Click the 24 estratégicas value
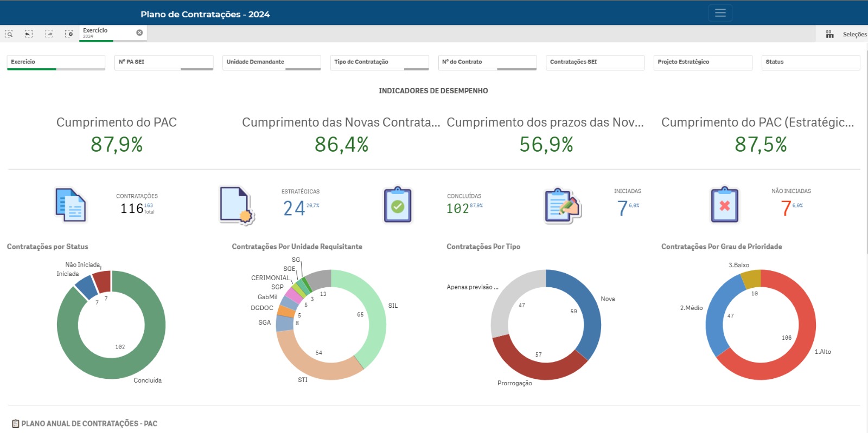This screenshot has width=868, height=433. (294, 209)
